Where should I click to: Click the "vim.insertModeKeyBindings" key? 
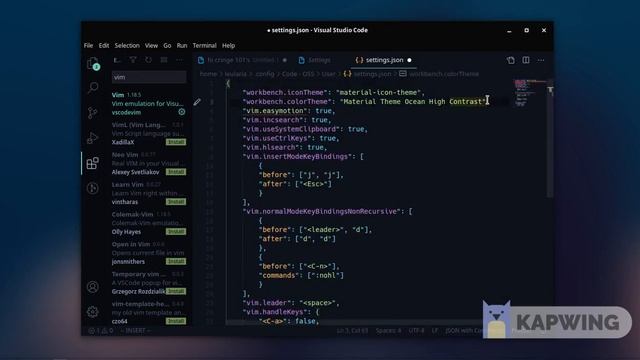click(297, 156)
